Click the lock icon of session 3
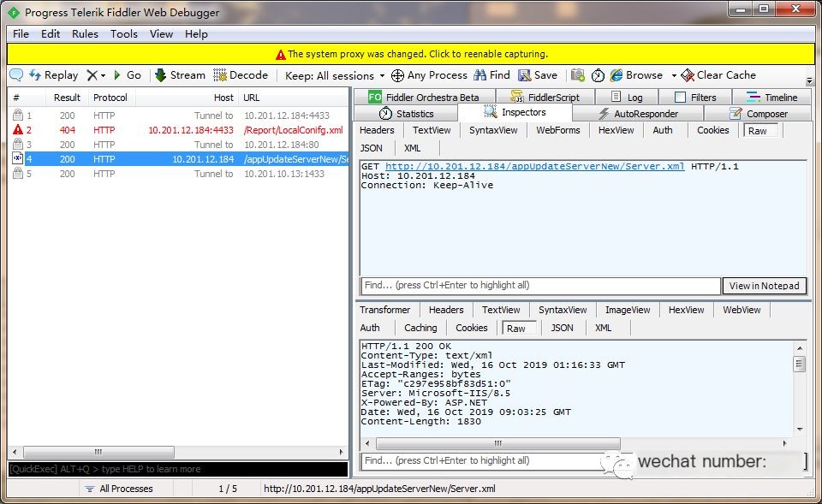This screenshot has height=504, width=822. click(x=18, y=145)
